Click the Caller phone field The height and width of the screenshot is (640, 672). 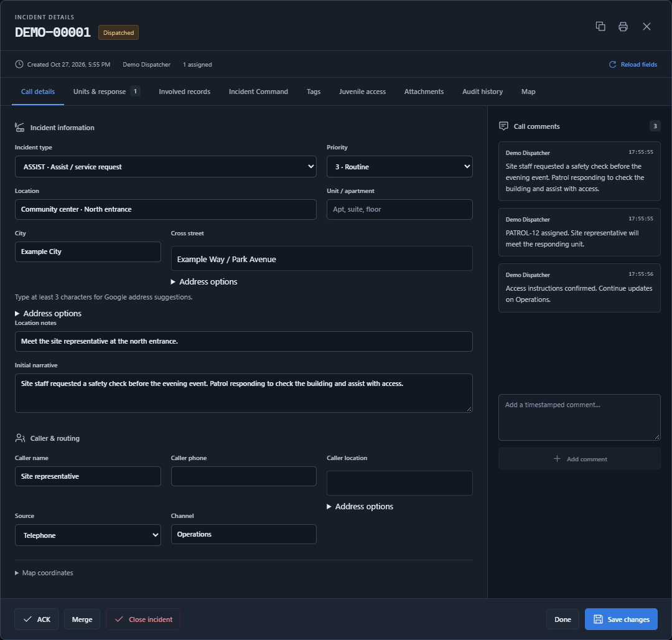click(243, 476)
